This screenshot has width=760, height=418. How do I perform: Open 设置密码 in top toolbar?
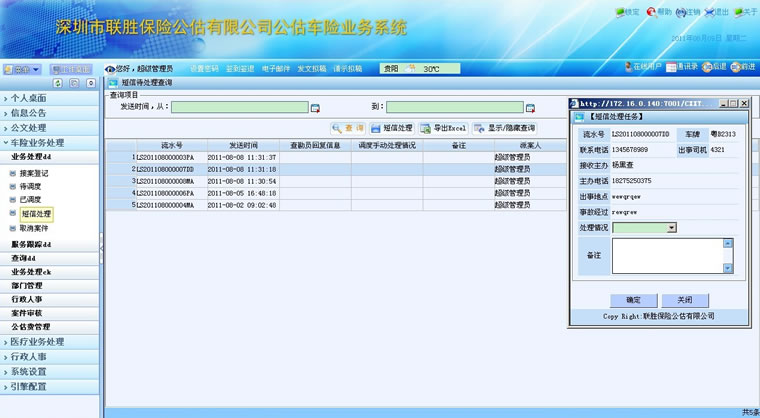[204, 69]
